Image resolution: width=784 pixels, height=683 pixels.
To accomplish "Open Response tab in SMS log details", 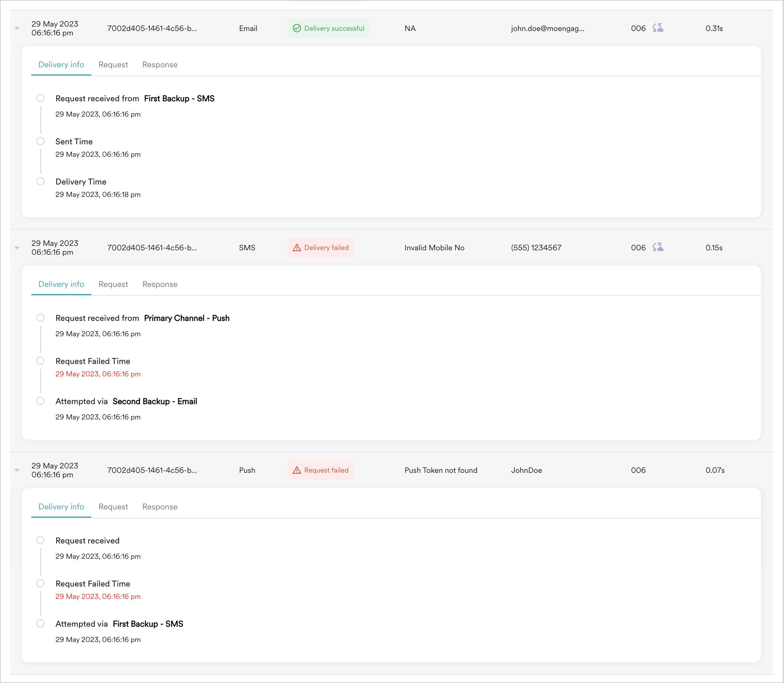I will [160, 284].
